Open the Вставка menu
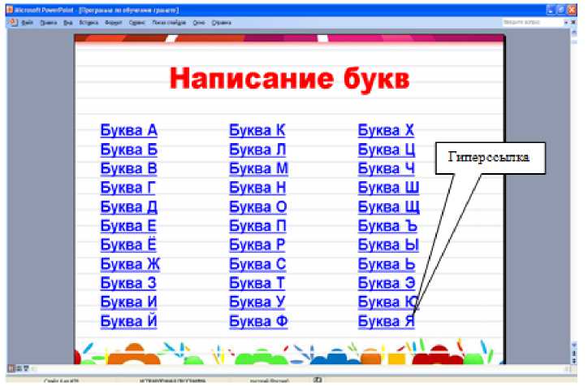 (x=89, y=23)
